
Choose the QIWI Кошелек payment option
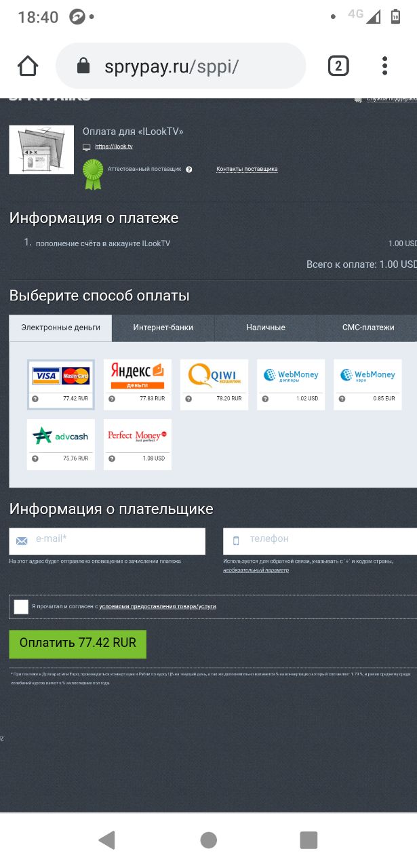pos(214,384)
